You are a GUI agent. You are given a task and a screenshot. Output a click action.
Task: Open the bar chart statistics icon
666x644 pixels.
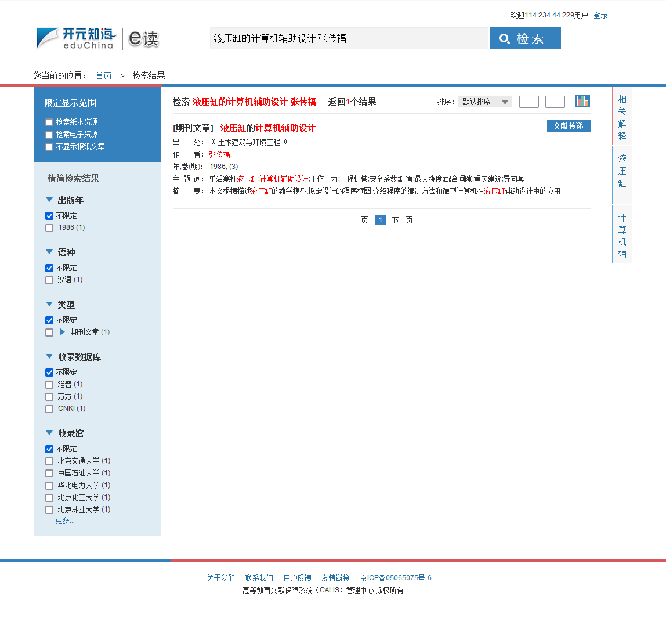[582, 101]
